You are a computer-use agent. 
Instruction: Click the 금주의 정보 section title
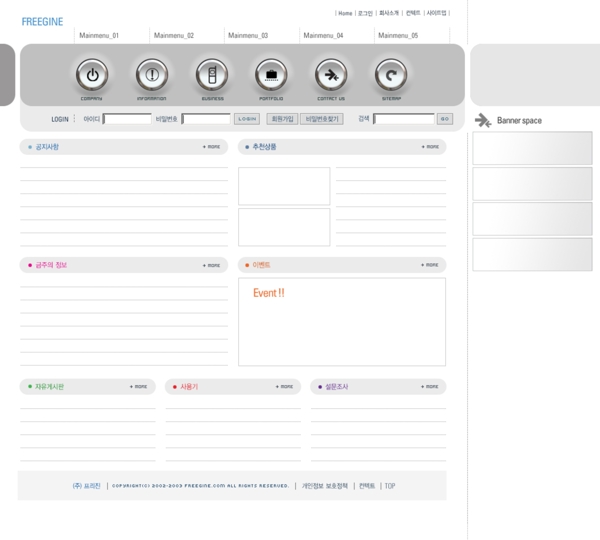pos(51,265)
